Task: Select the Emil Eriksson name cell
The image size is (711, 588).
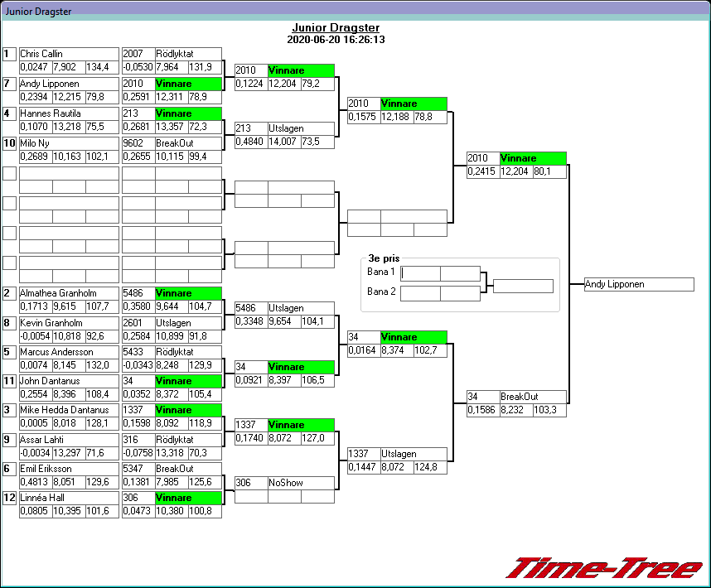Action: coord(69,469)
